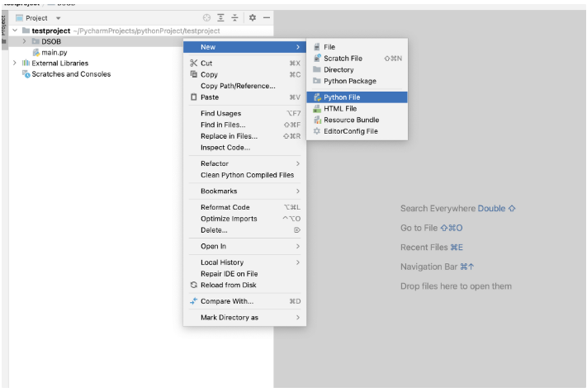Choose Reformat Code from context menu
This screenshot has width=587, height=392.
(x=245, y=207)
